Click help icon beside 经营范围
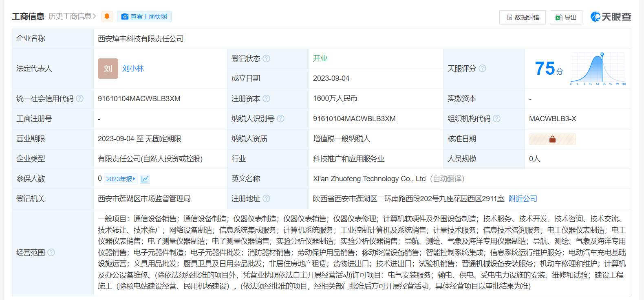The height and width of the screenshot is (300, 644). 51,252
